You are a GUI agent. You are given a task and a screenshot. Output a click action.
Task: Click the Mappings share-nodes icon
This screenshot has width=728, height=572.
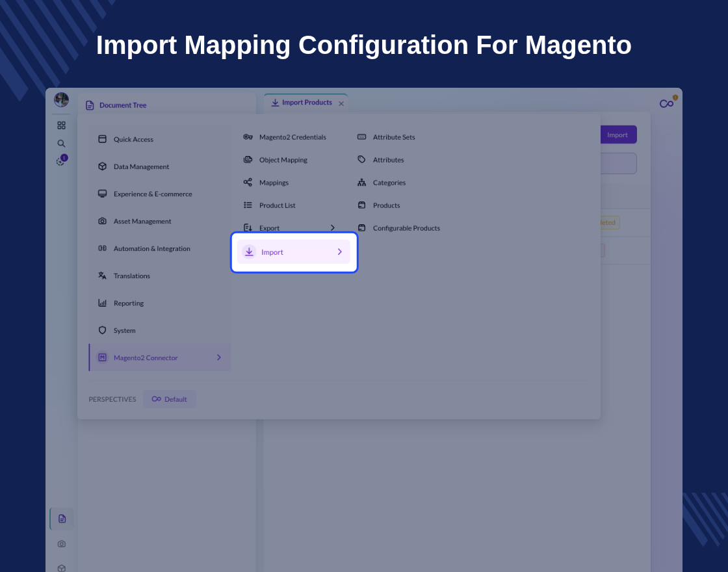click(248, 183)
